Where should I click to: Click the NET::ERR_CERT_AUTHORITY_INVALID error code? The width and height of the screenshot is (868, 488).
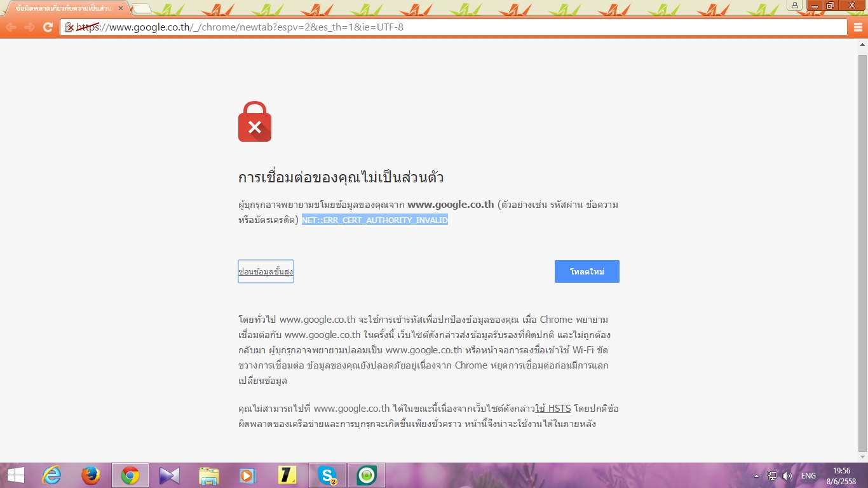click(x=375, y=220)
